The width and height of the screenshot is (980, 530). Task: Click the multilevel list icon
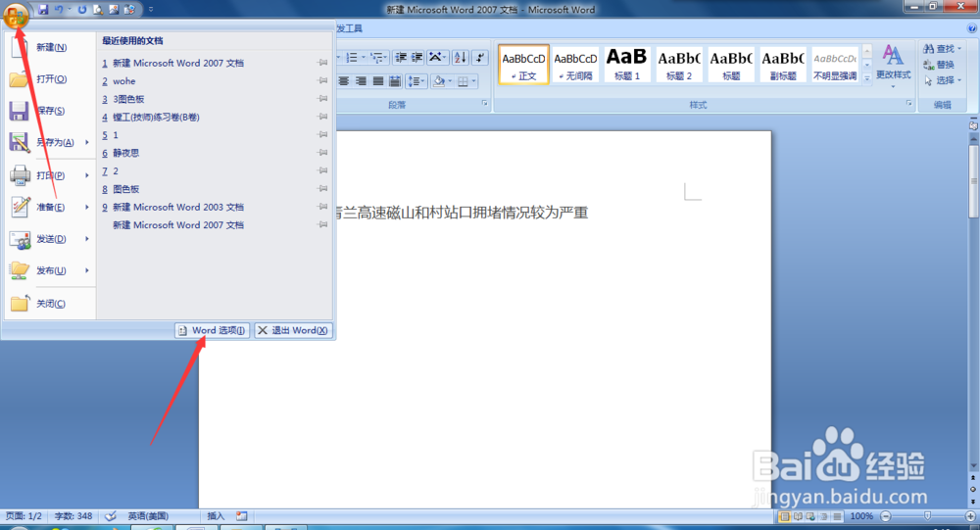coord(377,58)
